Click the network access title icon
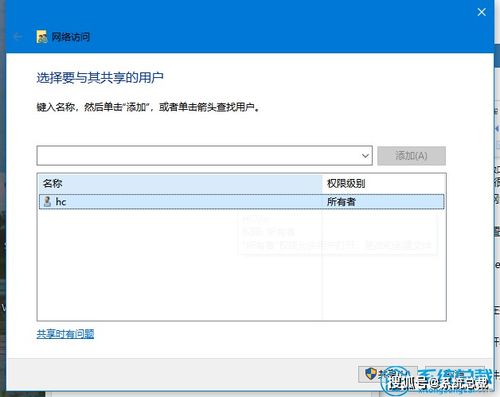The image size is (500, 397). 42,37
